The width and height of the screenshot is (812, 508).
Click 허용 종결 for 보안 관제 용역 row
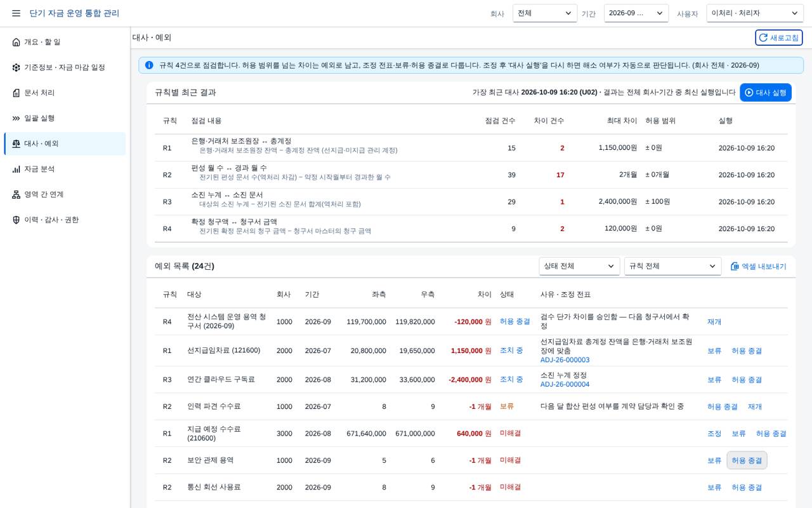[747, 460]
